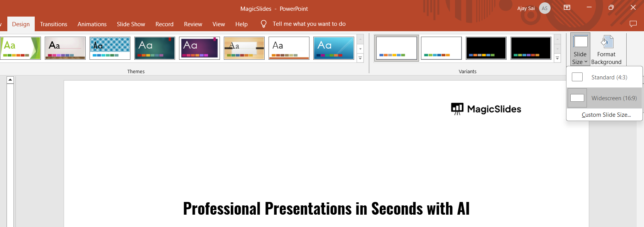Open the Help tab
Screen dimensions: 644x227
242,24
